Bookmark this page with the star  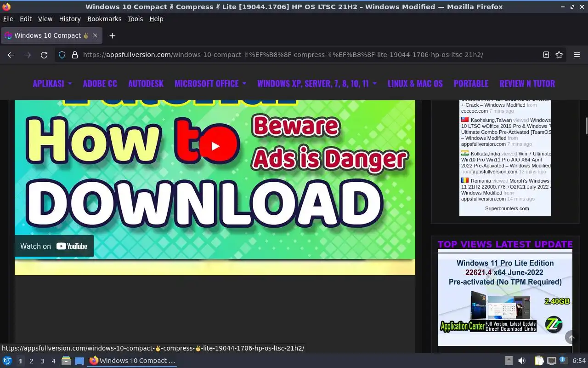(559, 55)
